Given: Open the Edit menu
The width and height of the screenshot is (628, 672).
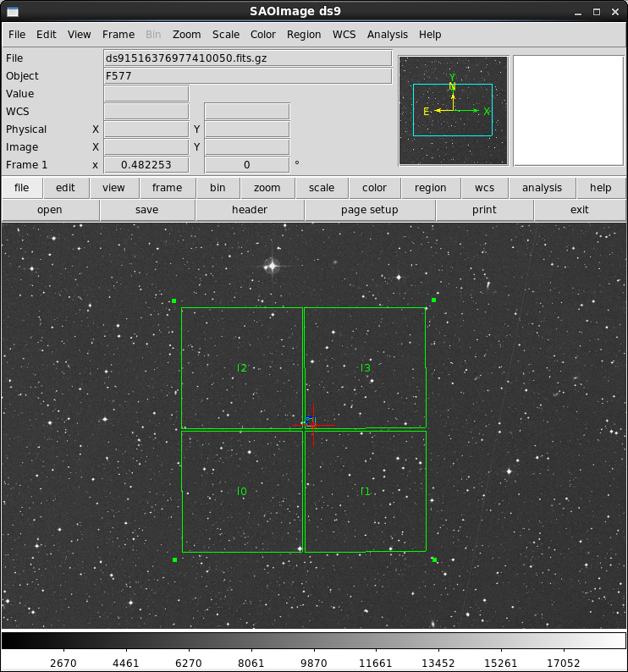Looking at the screenshot, I should pyautogui.click(x=46, y=35).
